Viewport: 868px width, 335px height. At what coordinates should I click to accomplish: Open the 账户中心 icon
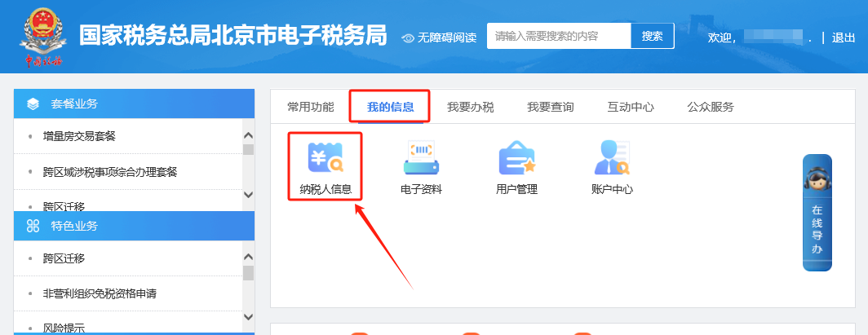pyautogui.click(x=612, y=168)
